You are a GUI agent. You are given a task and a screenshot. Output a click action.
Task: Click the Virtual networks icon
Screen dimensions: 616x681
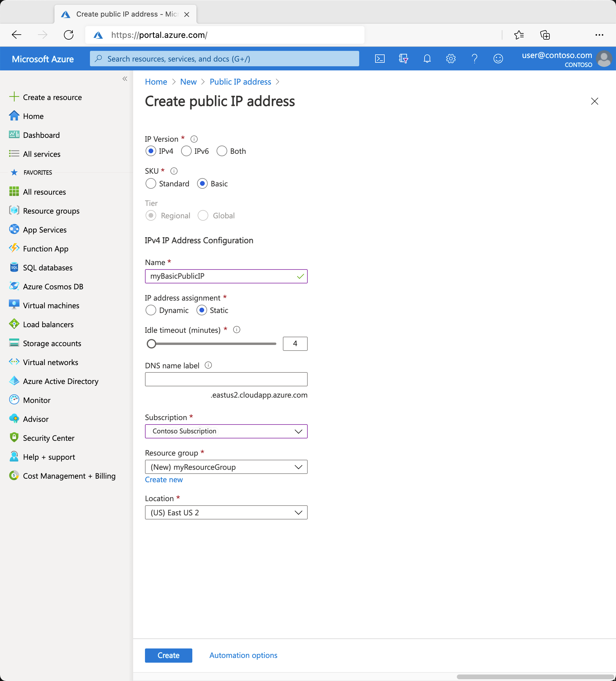coord(14,362)
